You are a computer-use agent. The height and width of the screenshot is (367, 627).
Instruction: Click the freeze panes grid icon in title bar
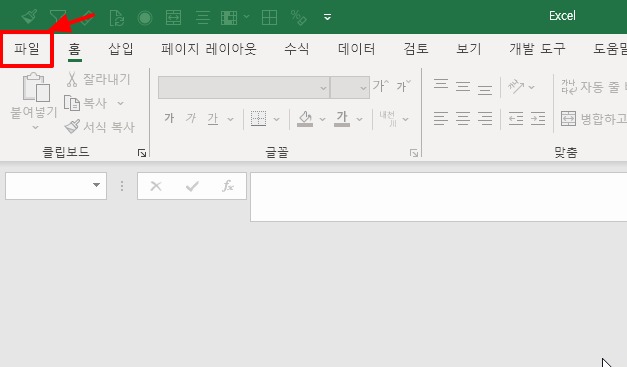229,18
